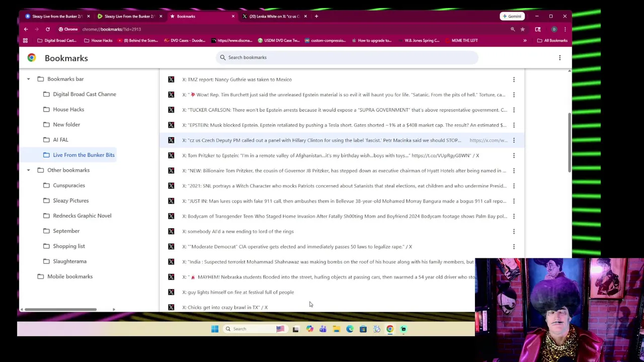This screenshot has width=644, height=362.
Task: Open more actions for EPSTEIN Musk blocked bookmark
Action: (514, 125)
